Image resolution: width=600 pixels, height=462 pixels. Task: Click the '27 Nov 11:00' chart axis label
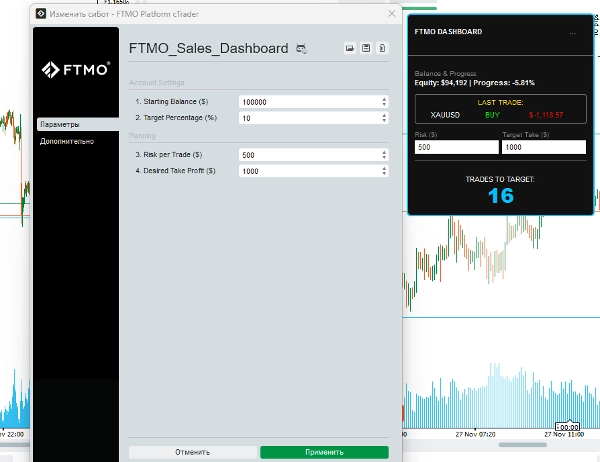click(x=564, y=434)
